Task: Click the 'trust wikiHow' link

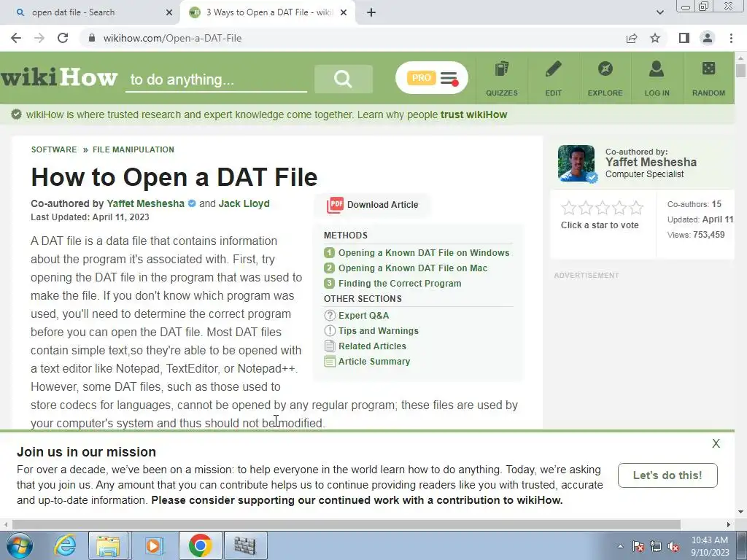Action: pos(473,114)
